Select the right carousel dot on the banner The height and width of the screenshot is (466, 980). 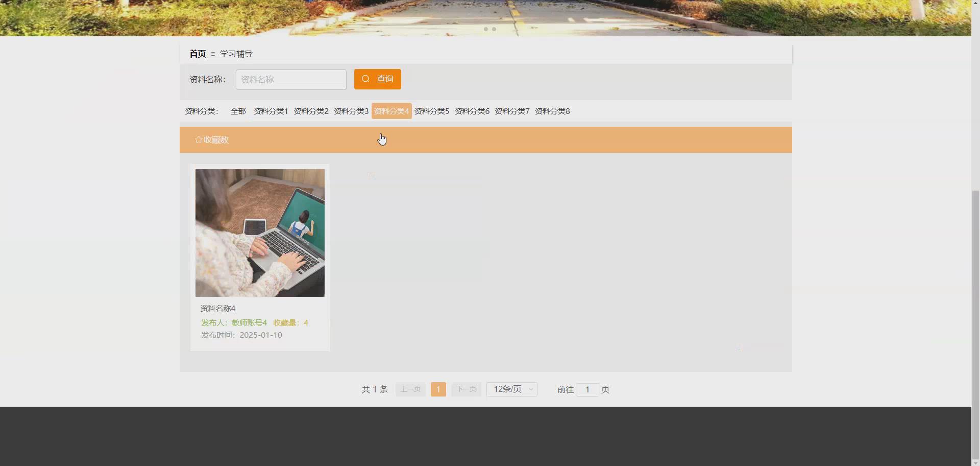[494, 29]
